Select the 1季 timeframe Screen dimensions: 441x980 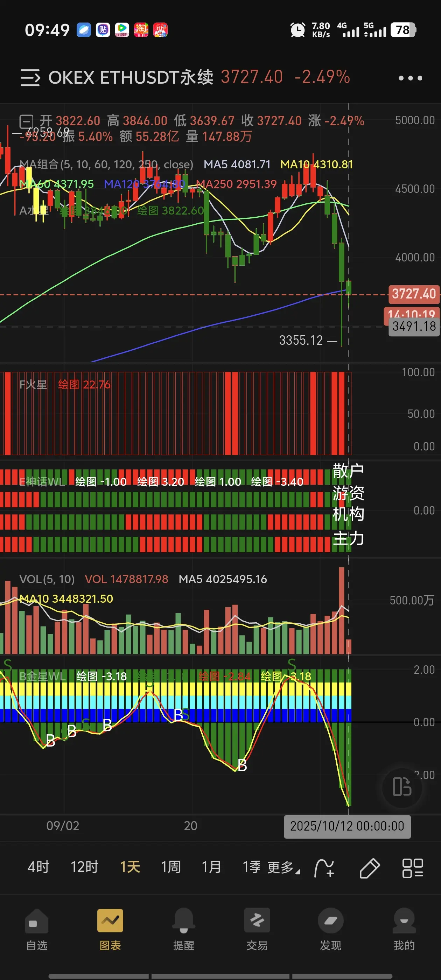pos(252,867)
